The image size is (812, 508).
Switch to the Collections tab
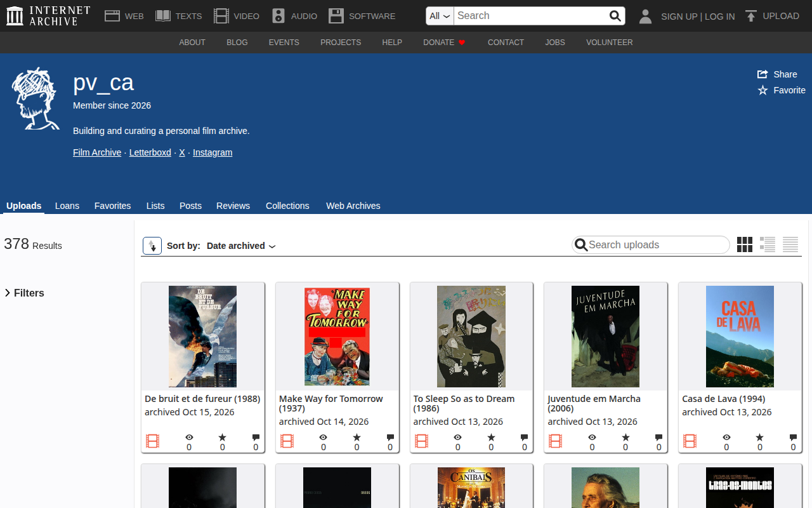click(287, 206)
